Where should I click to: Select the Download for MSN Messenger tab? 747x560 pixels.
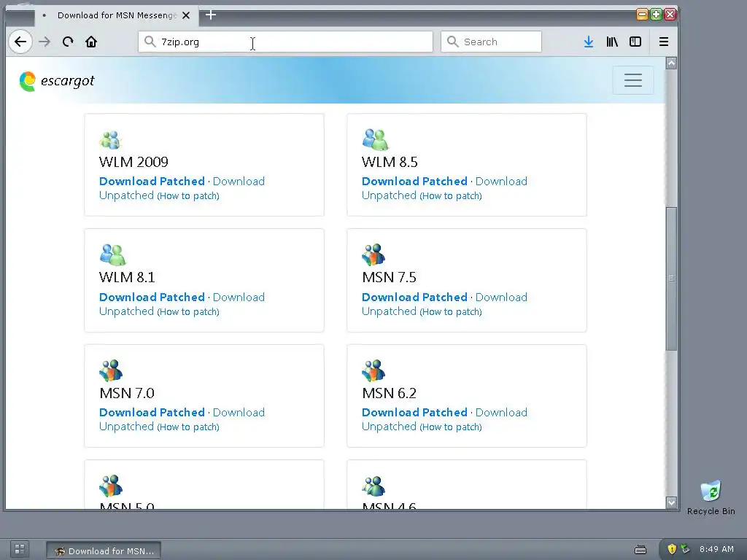(x=115, y=15)
